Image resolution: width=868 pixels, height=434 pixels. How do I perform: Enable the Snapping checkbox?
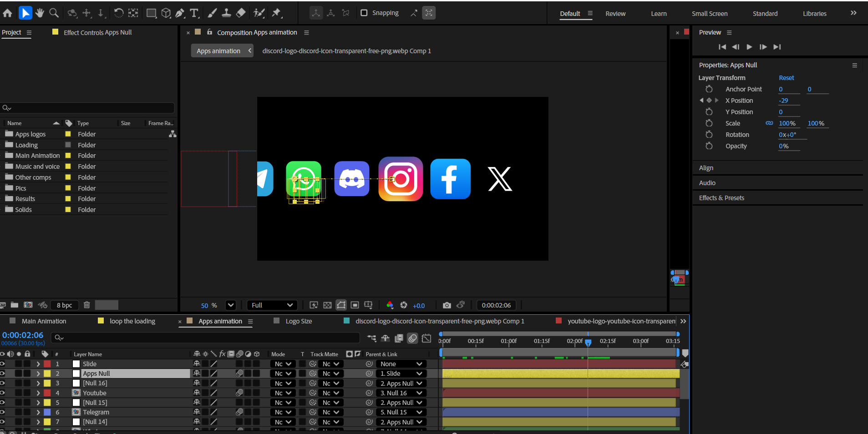tap(364, 13)
